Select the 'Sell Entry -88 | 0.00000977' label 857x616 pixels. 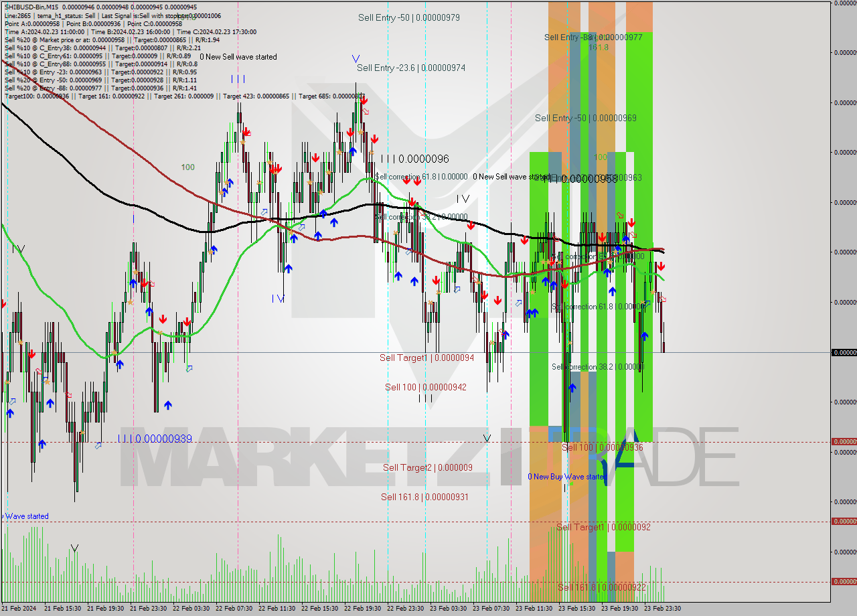coord(593,37)
